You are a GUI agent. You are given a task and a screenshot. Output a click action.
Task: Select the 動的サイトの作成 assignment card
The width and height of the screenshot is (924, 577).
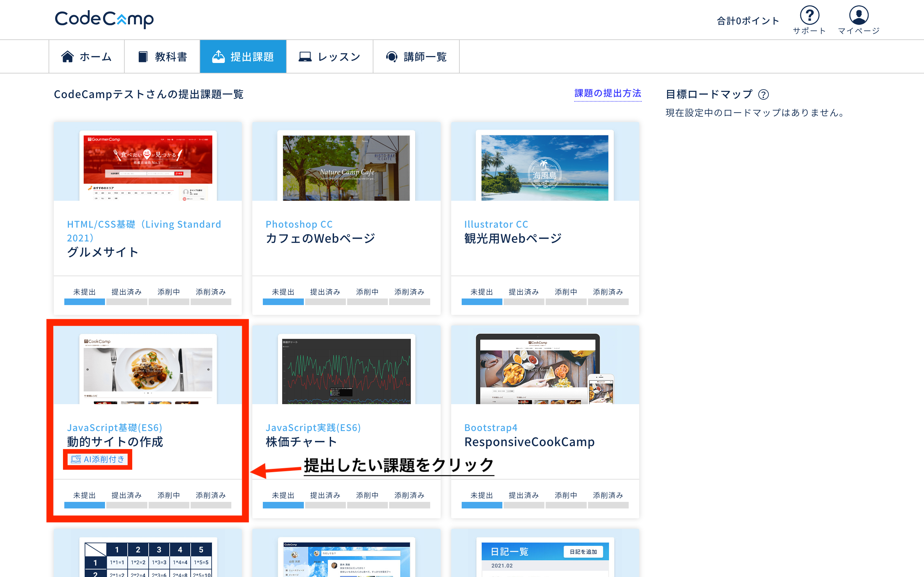tap(115, 442)
